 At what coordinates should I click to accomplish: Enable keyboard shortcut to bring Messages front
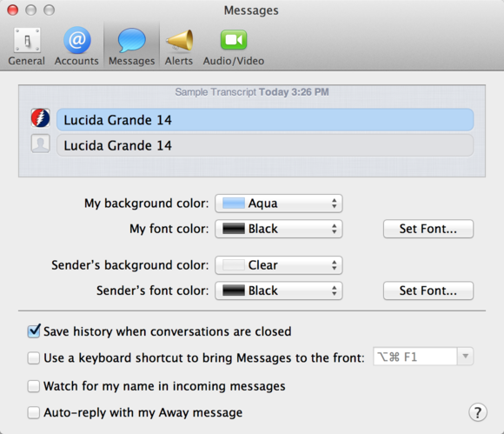point(34,357)
